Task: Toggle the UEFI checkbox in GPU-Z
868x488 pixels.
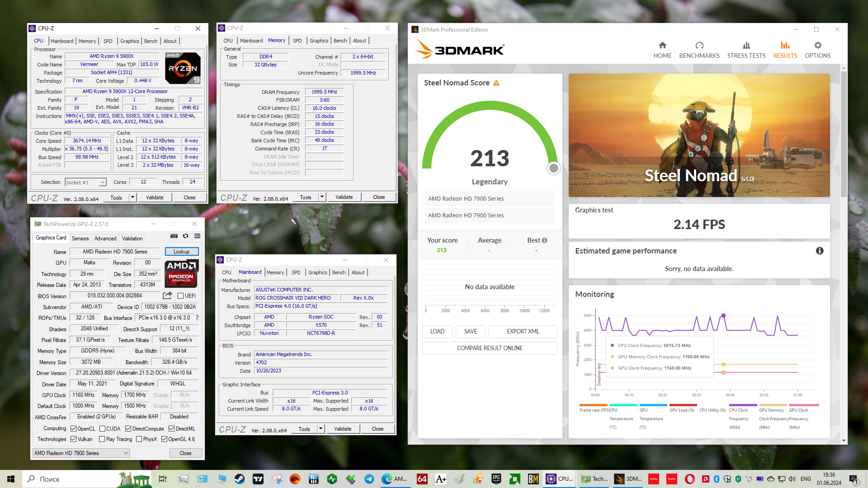Action: pos(180,296)
